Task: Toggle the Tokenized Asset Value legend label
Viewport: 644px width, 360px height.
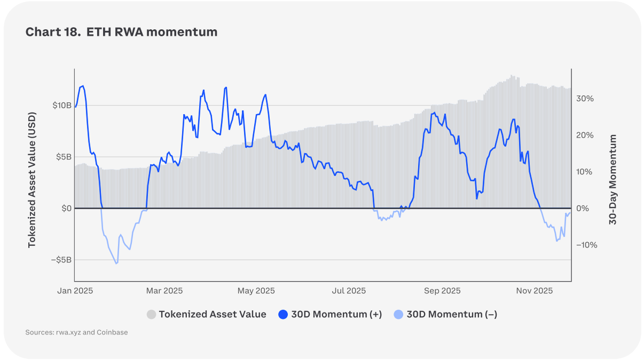Action: click(212, 315)
